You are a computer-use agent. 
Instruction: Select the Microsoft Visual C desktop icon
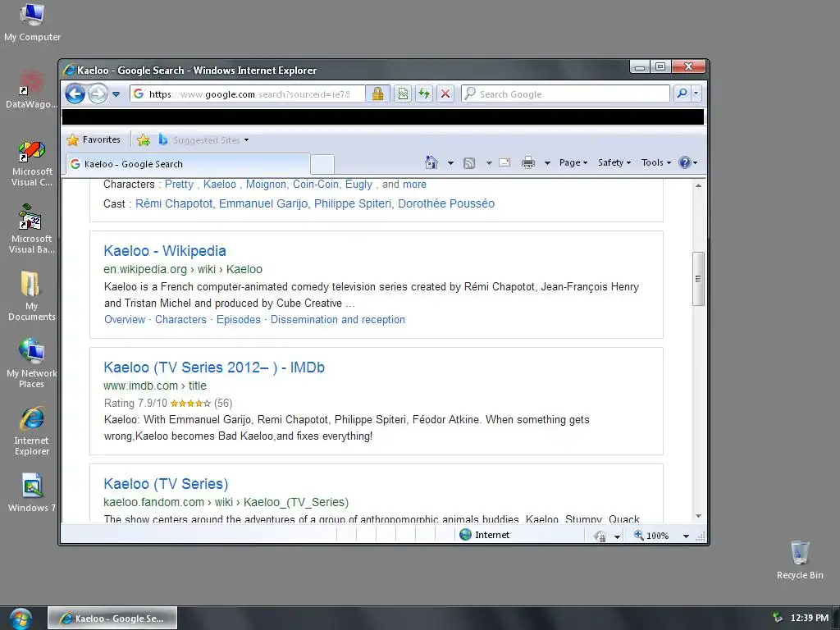32,163
